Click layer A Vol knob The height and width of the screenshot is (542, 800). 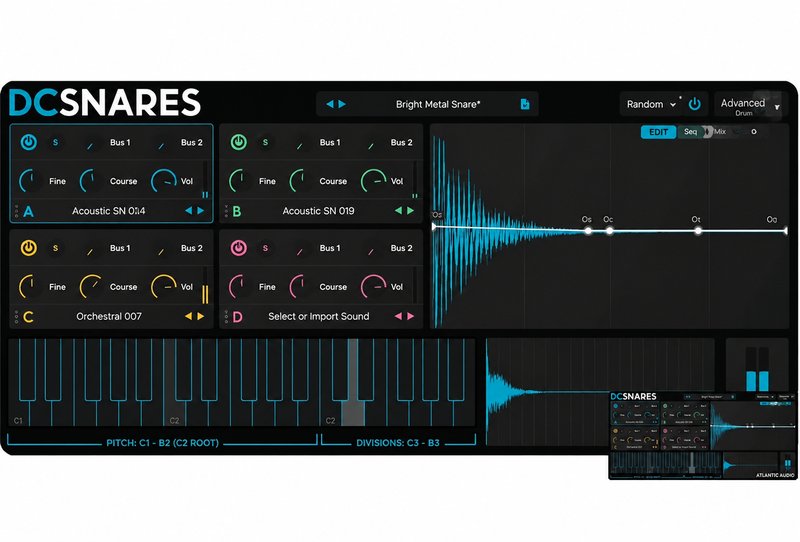[163, 181]
